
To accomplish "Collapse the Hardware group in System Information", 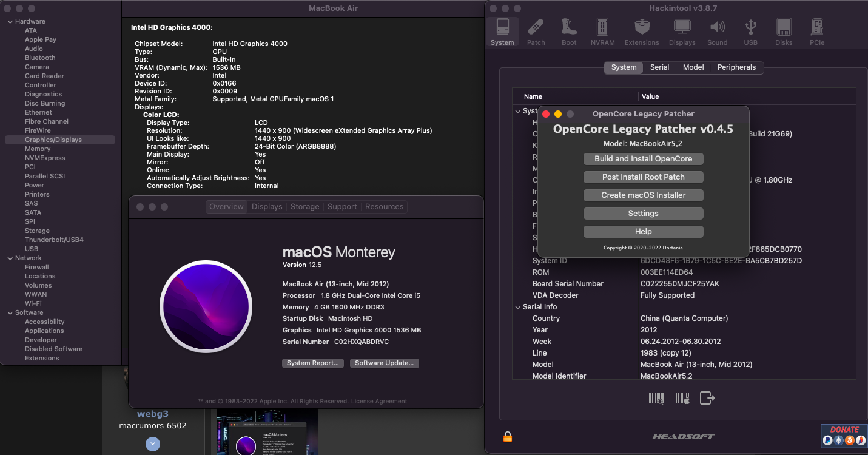I will [x=10, y=21].
